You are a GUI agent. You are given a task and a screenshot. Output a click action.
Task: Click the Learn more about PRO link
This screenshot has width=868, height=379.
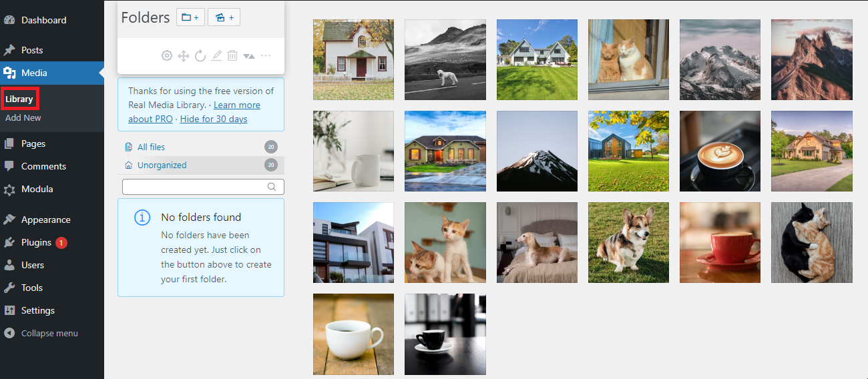(x=194, y=112)
